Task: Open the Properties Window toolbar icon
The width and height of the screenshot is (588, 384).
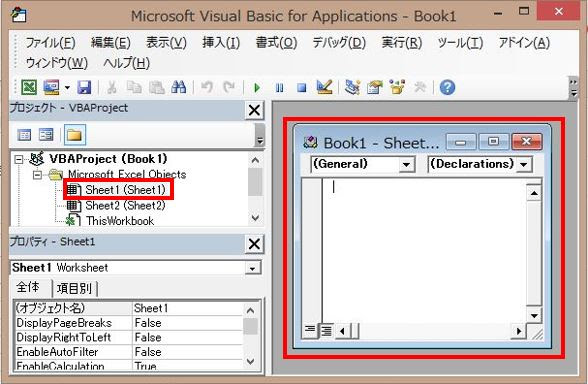Action: point(375,87)
